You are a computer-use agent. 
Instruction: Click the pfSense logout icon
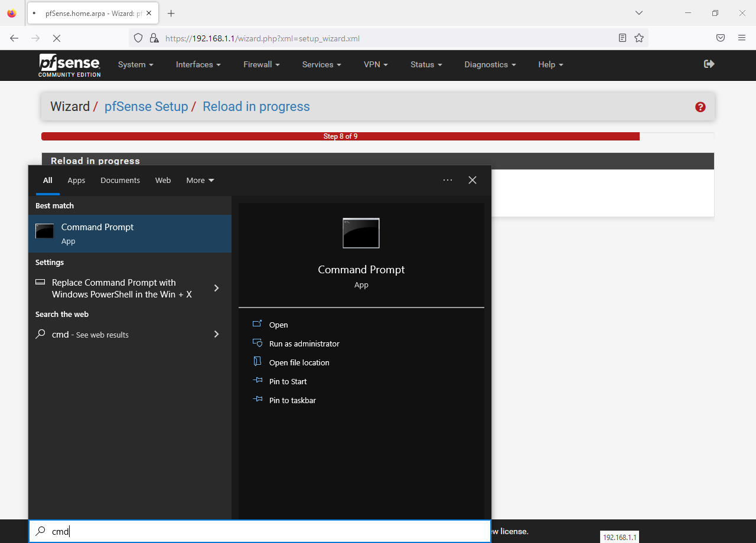709,64
